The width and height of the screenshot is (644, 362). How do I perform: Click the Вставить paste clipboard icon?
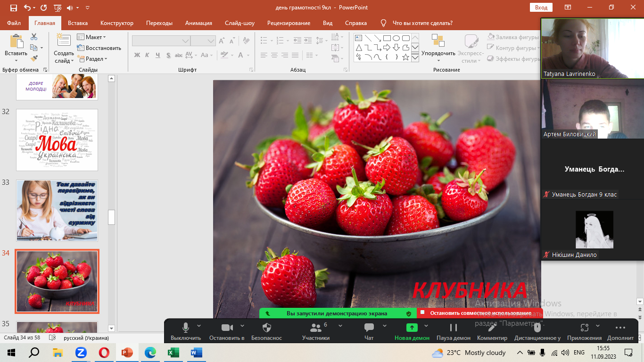click(x=16, y=41)
